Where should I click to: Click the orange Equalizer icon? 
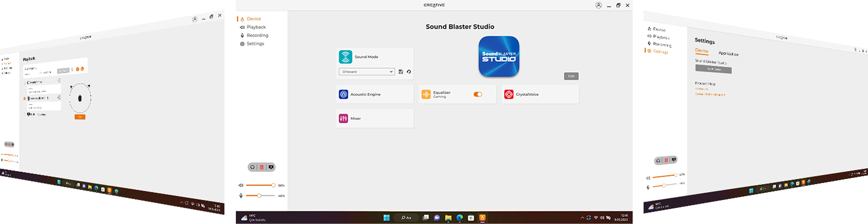(x=426, y=95)
